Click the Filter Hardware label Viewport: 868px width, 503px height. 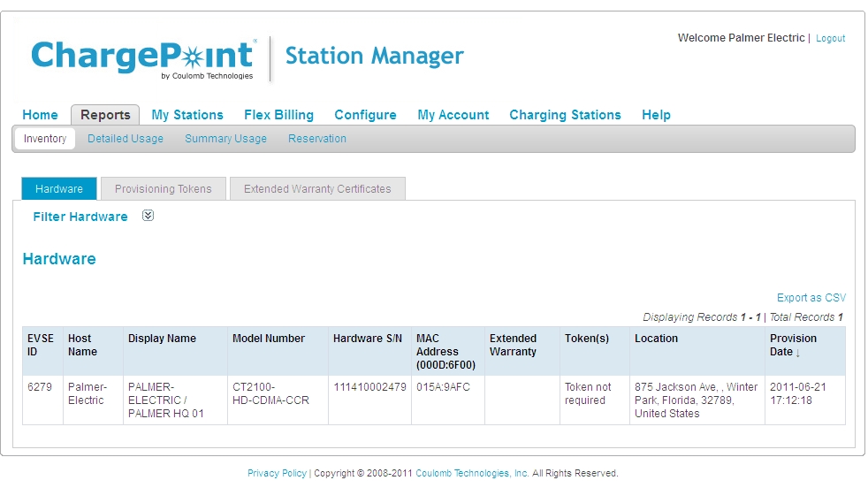[x=80, y=217]
